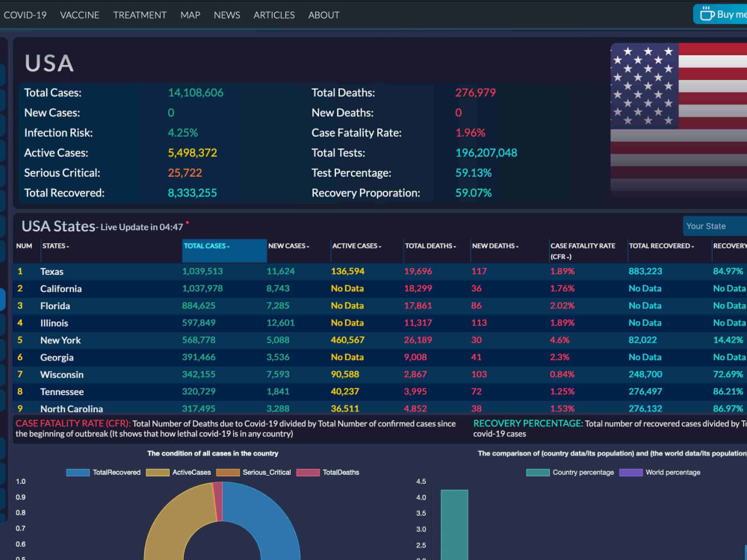This screenshot has width=747, height=560.
Task: Click total tests value 196,207,048
Action: [486, 153]
